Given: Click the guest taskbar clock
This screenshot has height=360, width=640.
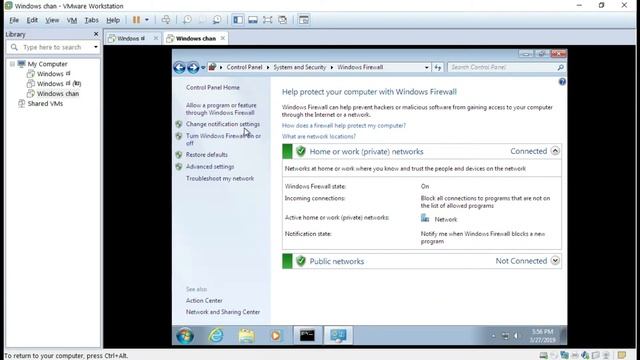Looking at the screenshot, I should 542,336.
